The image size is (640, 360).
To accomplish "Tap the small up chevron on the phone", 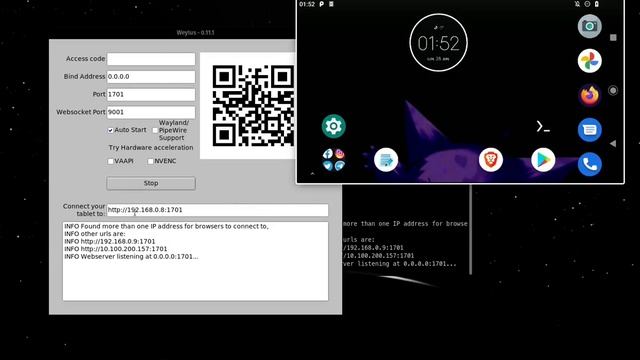I will 312,174.
